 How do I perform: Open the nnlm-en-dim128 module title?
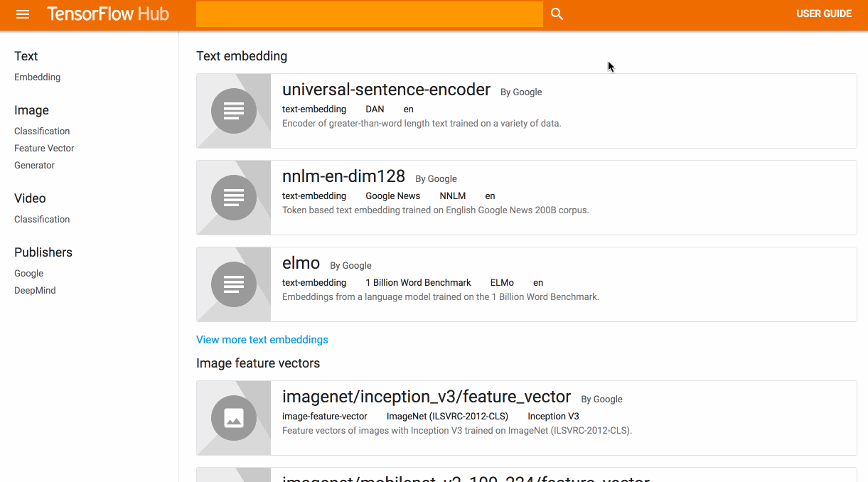coord(343,176)
